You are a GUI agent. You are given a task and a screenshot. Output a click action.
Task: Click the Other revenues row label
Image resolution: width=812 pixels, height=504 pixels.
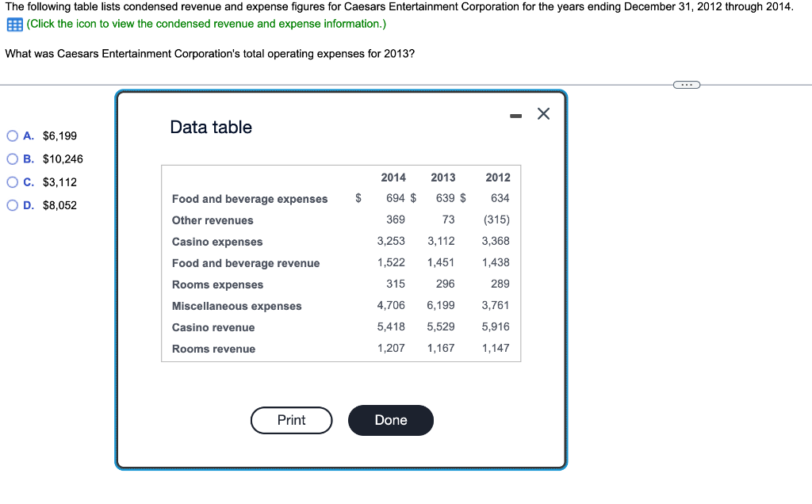pyautogui.click(x=213, y=220)
